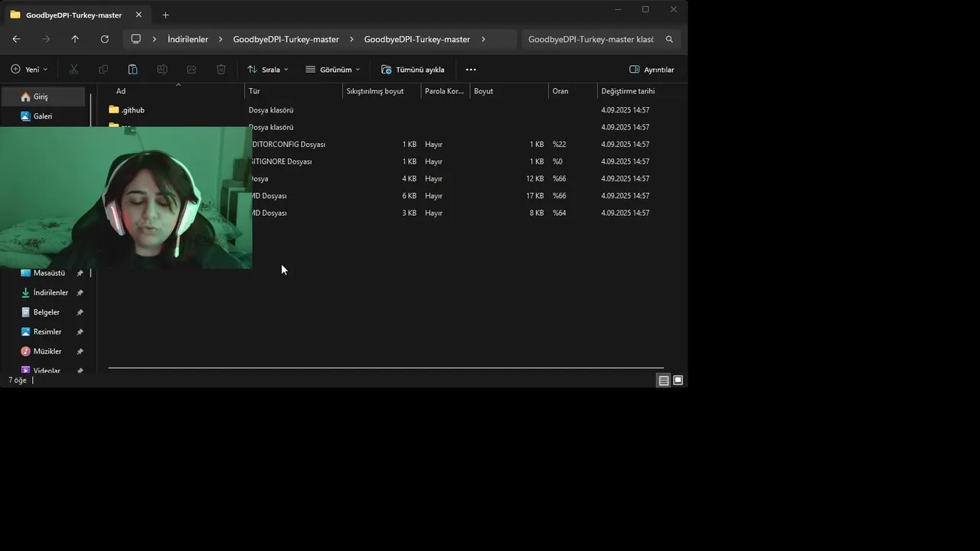Close the GoodbyeDPI-Turkey-master tab
This screenshot has height=551, width=980.
tap(139, 15)
